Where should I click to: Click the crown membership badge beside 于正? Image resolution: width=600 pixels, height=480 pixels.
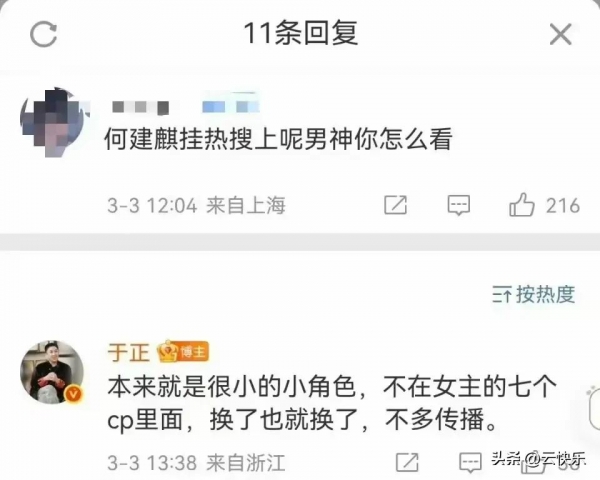(168, 351)
